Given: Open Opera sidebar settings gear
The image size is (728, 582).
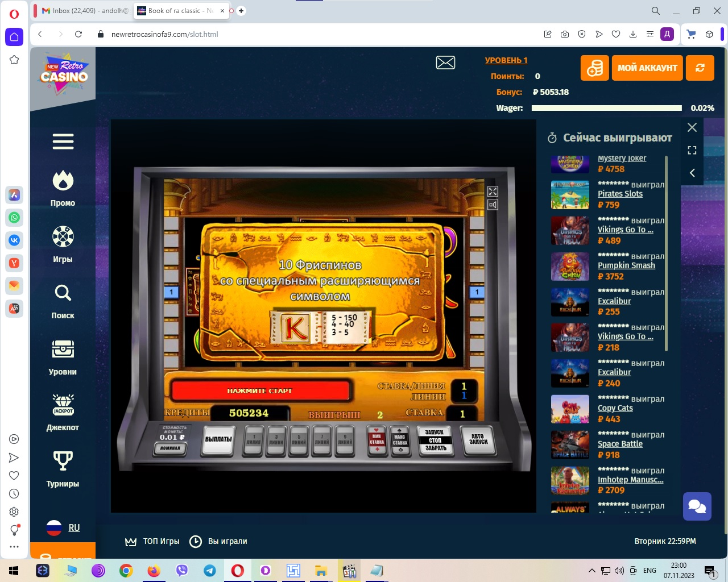Looking at the screenshot, I should point(14,512).
